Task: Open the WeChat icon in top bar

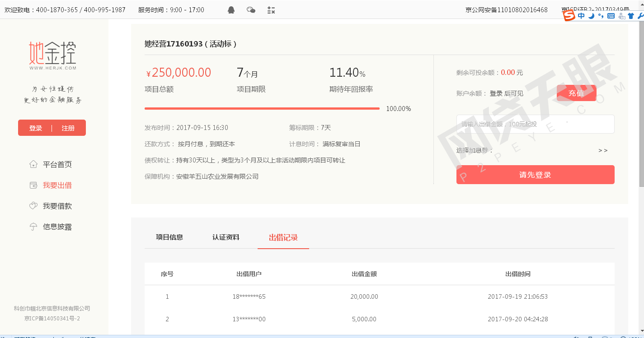Action: click(251, 10)
